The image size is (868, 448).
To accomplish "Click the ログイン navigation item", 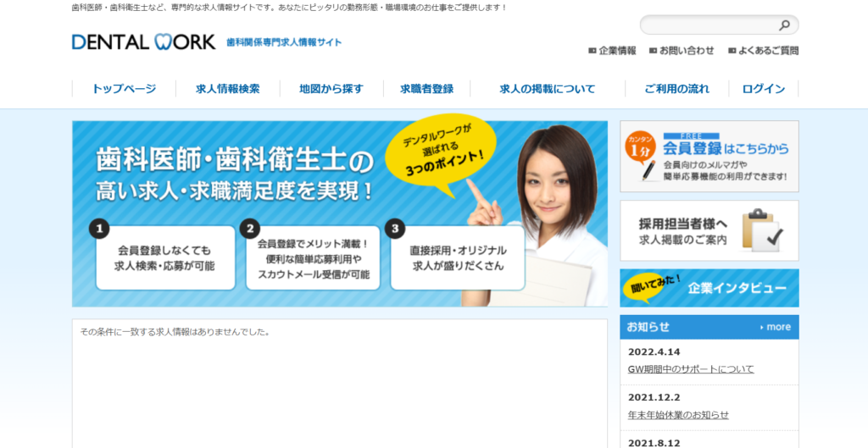I will [x=763, y=89].
